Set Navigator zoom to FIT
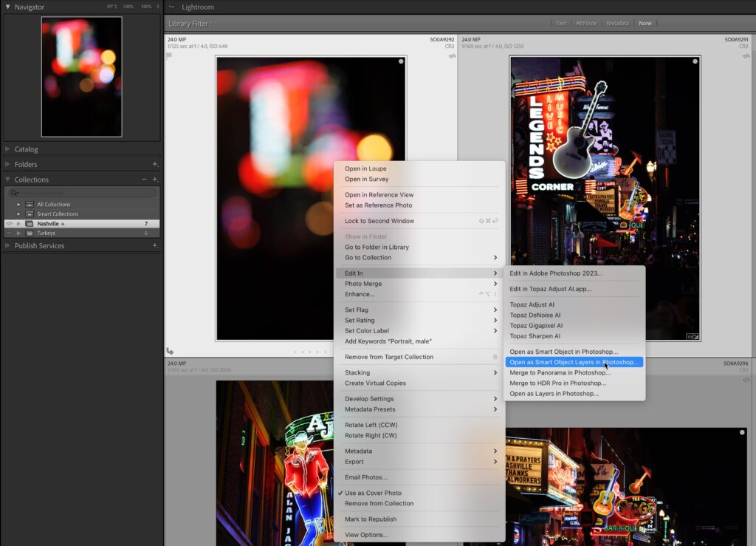This screenshot has width=756, height=546. (111, 7)
